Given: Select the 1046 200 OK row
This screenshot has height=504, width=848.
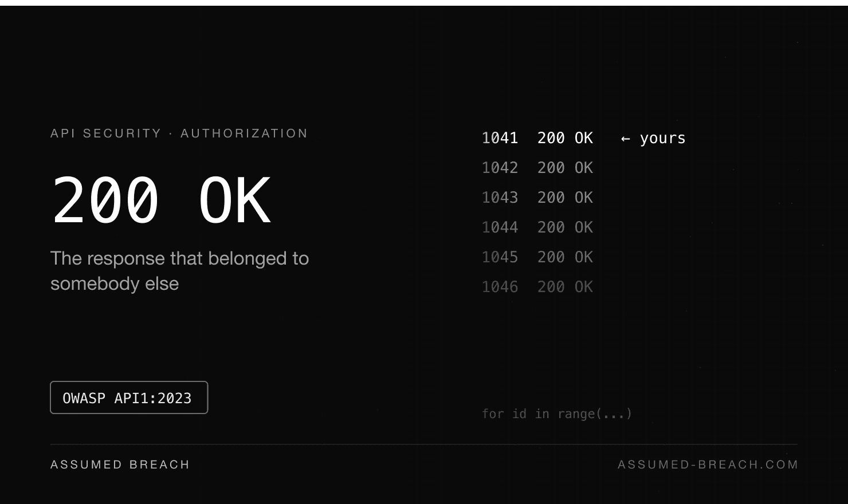Looking at the screenshot, I should point(537,287).
